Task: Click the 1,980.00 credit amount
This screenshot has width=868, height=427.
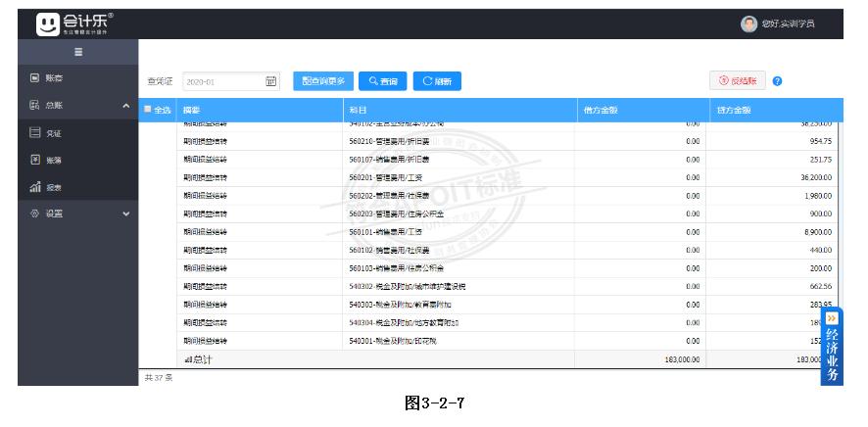Action: click(x=818, y=196)
